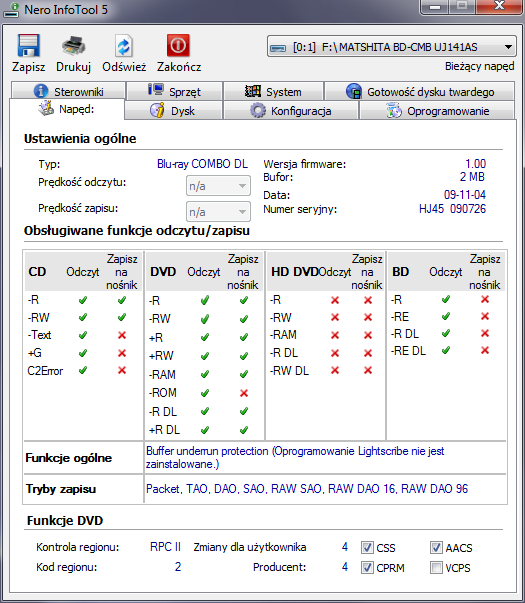
Task: Click the CD -Text write red cross
Action: pos(122,335)
